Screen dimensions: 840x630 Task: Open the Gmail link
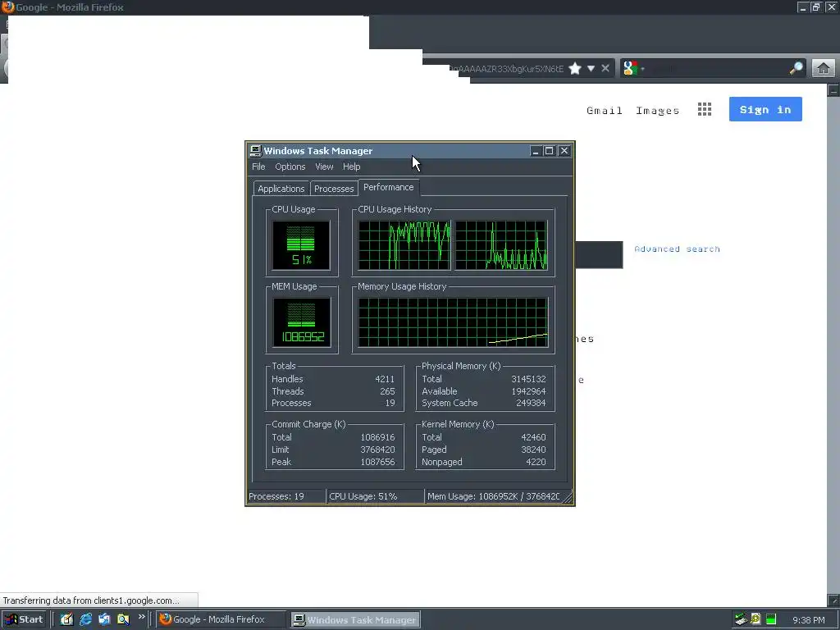tap(605, 111)
